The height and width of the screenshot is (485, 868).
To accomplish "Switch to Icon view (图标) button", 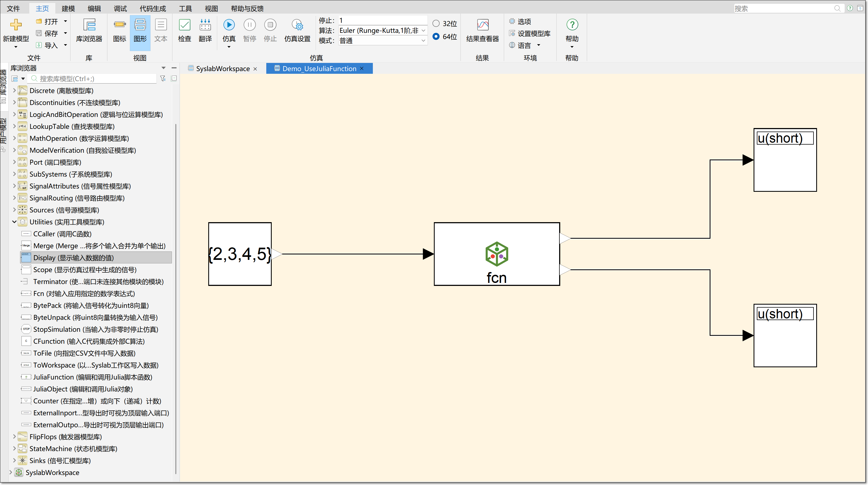I will point(119,25).
